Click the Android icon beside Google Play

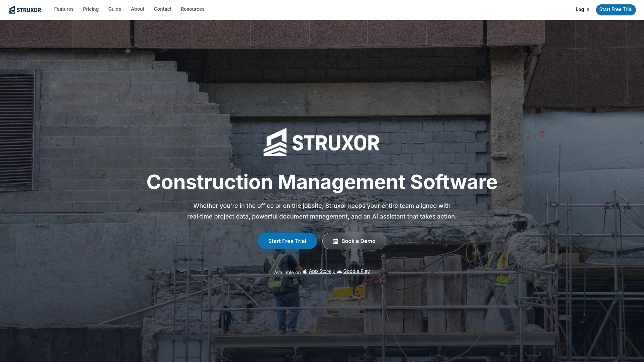coord(339,271)
